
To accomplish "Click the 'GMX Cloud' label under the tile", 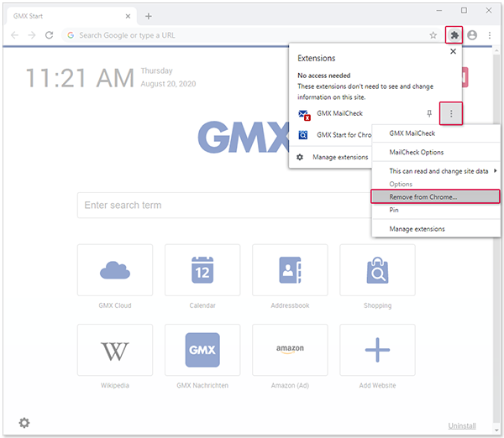I will 115,305.
